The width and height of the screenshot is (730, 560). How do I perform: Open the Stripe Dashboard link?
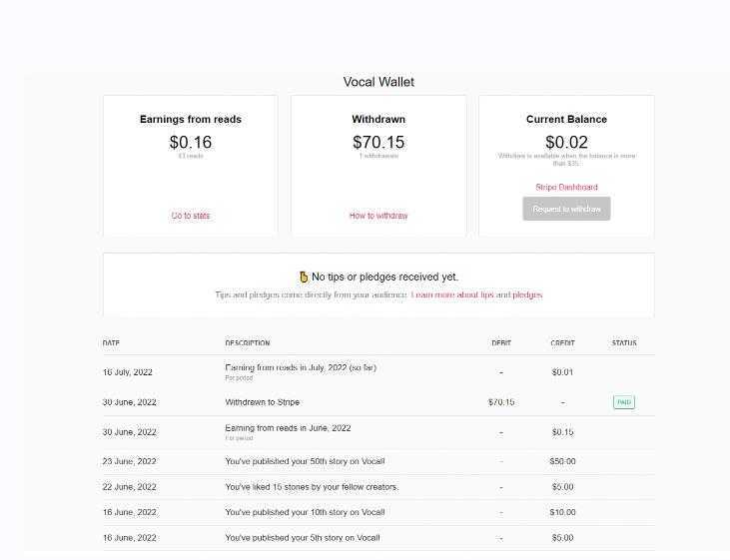(566, 188)
